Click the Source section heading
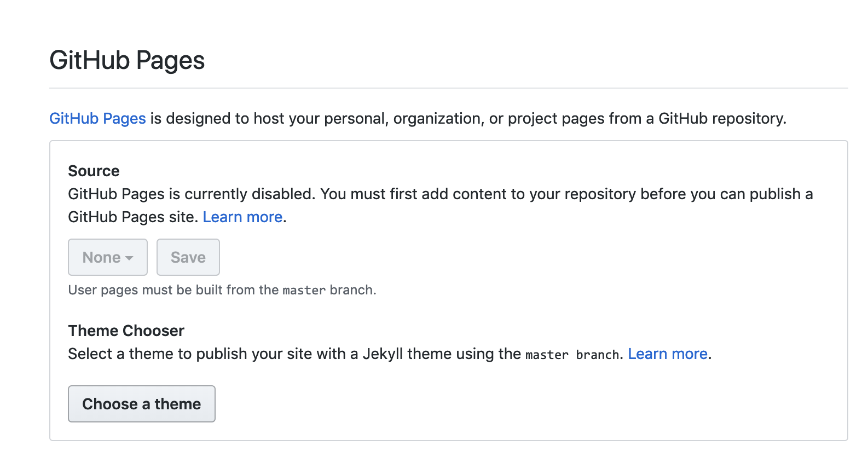Screen dimensions: 868x452 pos(94,171)
